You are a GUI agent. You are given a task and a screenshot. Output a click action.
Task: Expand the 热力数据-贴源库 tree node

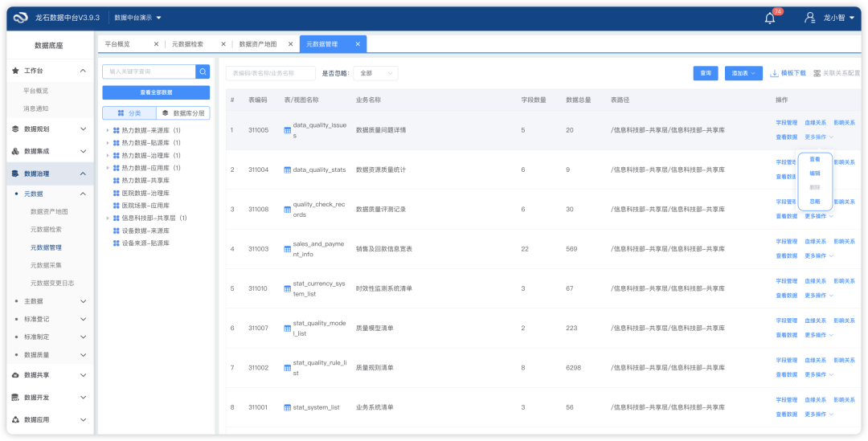(x=108, y=143)
